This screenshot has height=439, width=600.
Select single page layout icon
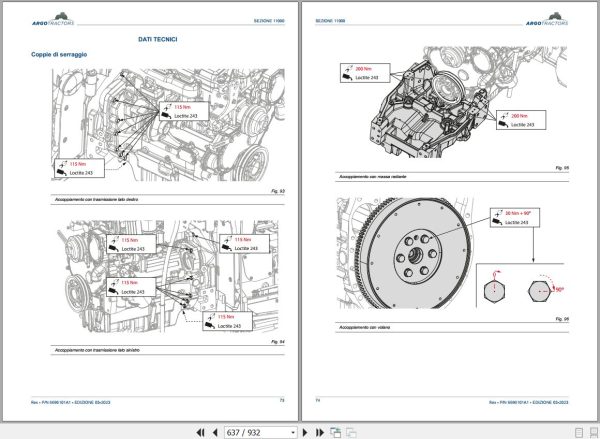point(579,433)
